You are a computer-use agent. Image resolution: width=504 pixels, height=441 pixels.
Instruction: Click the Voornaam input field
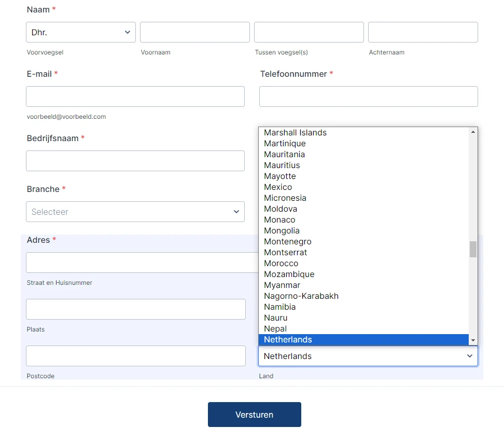[x=194, y=32]
